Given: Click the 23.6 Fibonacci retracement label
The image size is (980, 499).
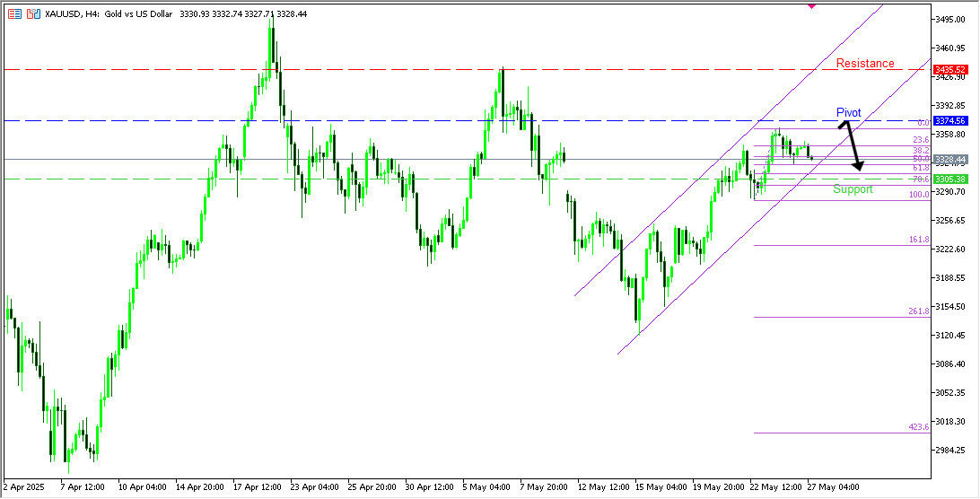Looking at the screenshot, I should (920, 140).
